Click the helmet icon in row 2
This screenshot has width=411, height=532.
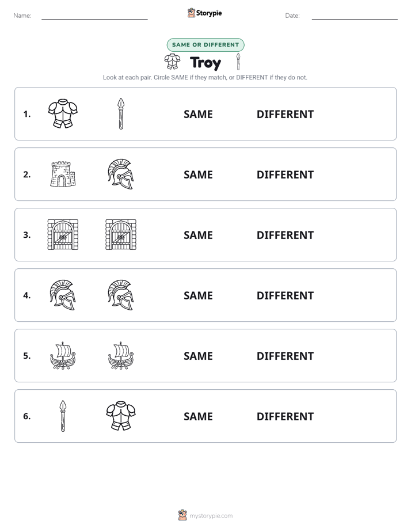point(121,174)
